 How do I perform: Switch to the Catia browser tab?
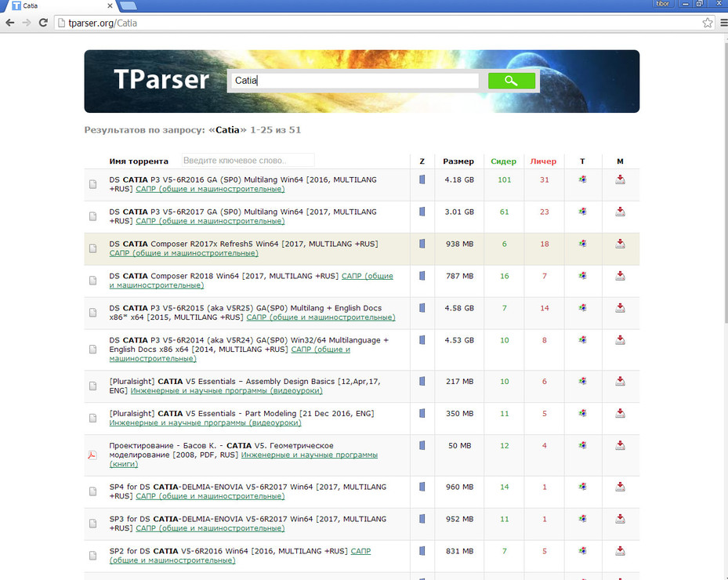tap(60, 5)
